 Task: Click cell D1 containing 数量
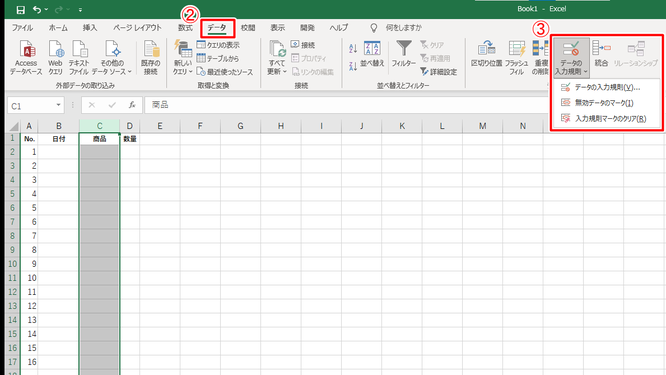coord(130,139)
